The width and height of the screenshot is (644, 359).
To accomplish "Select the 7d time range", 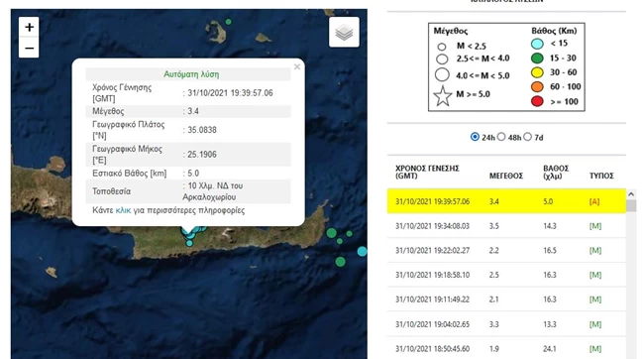I will tap(528, 137).
